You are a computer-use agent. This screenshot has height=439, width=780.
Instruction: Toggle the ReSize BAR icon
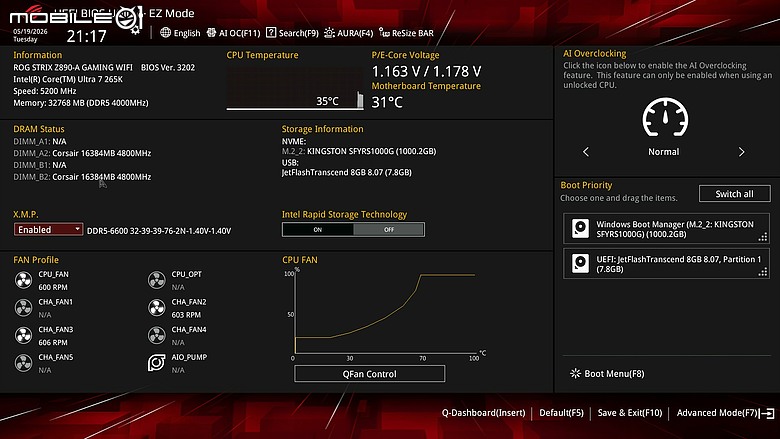click(384, 33)
